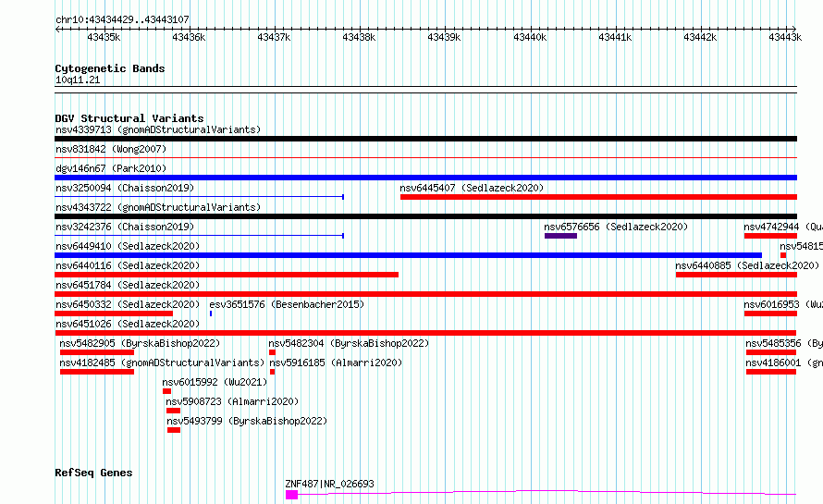Click the purple nsv6576656 variant bar

click(560, 236)
